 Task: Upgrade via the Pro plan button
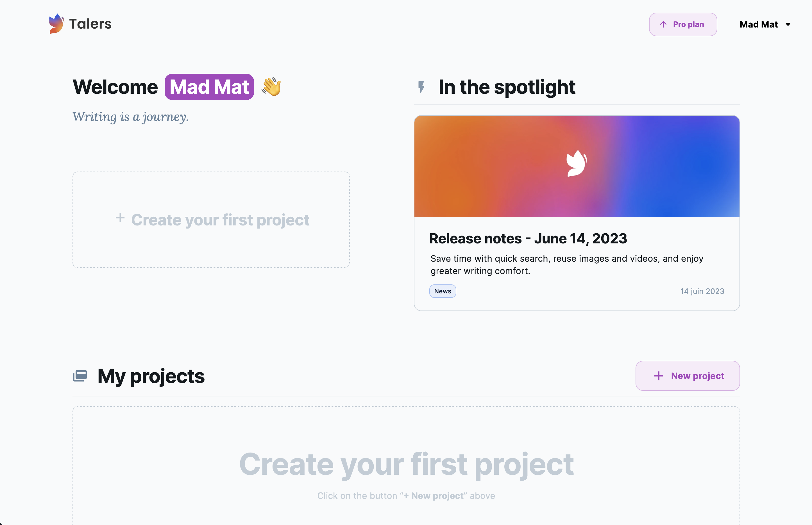click(683, 24)
